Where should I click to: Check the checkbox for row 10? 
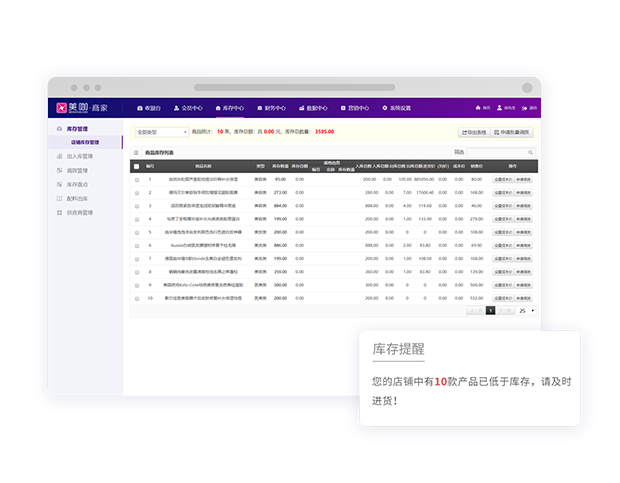click(137, 298)
